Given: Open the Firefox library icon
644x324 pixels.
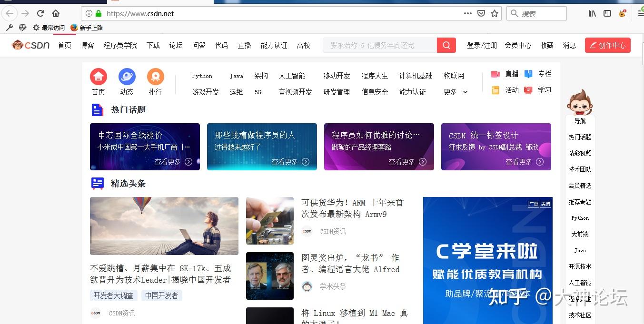Looking at the screenshot, I should pyautogui.click(x=592, y=13).
